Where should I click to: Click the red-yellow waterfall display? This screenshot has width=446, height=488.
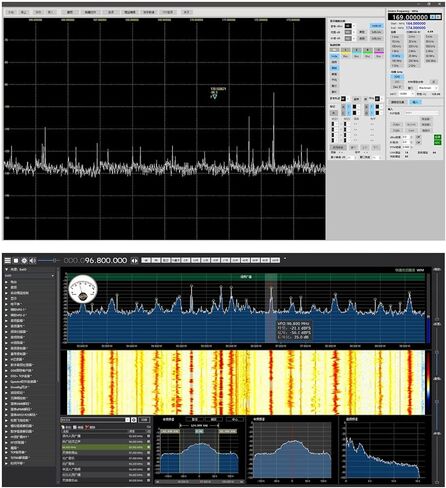click(246, 382)
